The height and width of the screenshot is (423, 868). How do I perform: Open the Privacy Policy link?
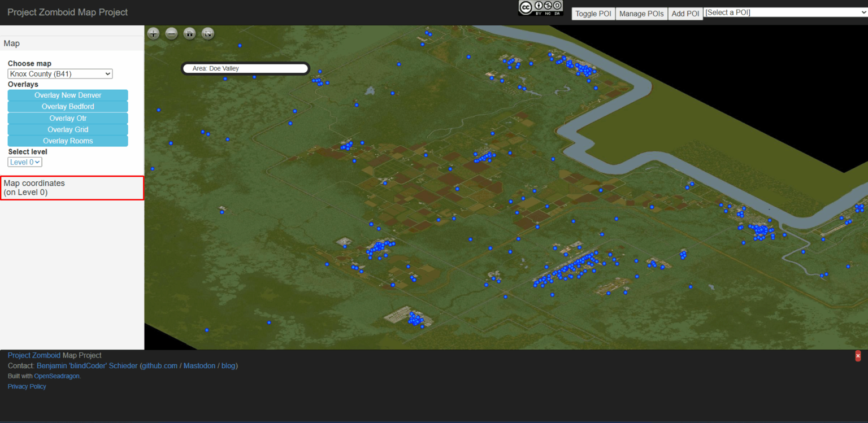27,386
